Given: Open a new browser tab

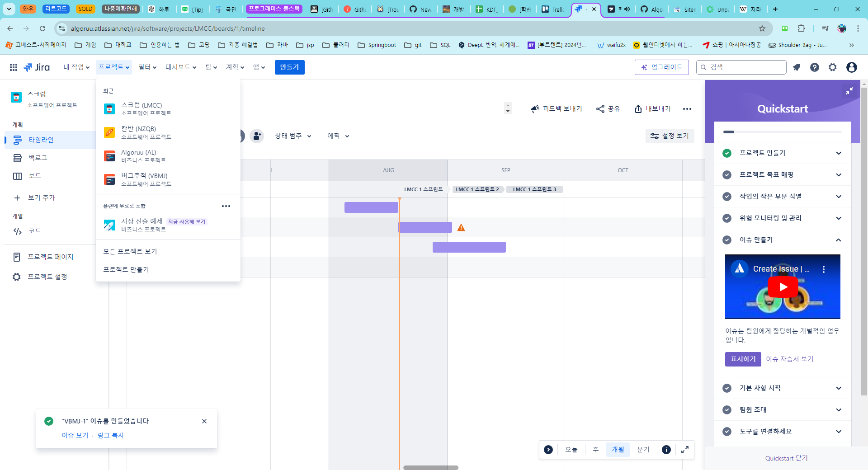Looking at the screenshot, I should [775, 9].
